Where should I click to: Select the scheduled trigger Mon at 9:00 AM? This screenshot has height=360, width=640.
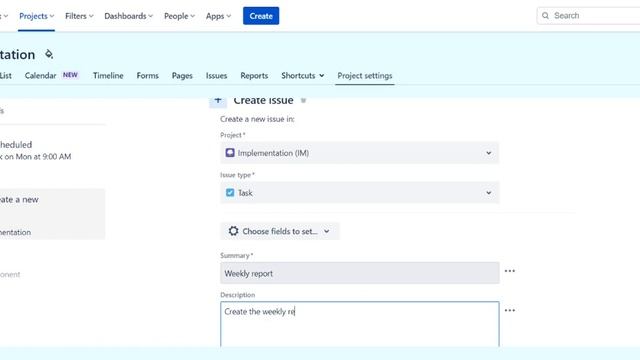click(36, 151)
